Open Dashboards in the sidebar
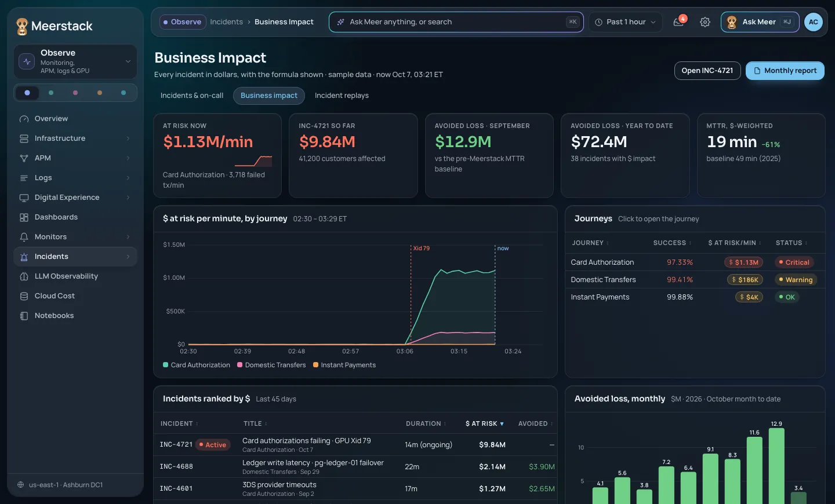The image size is (835, 504). (75, 217)
